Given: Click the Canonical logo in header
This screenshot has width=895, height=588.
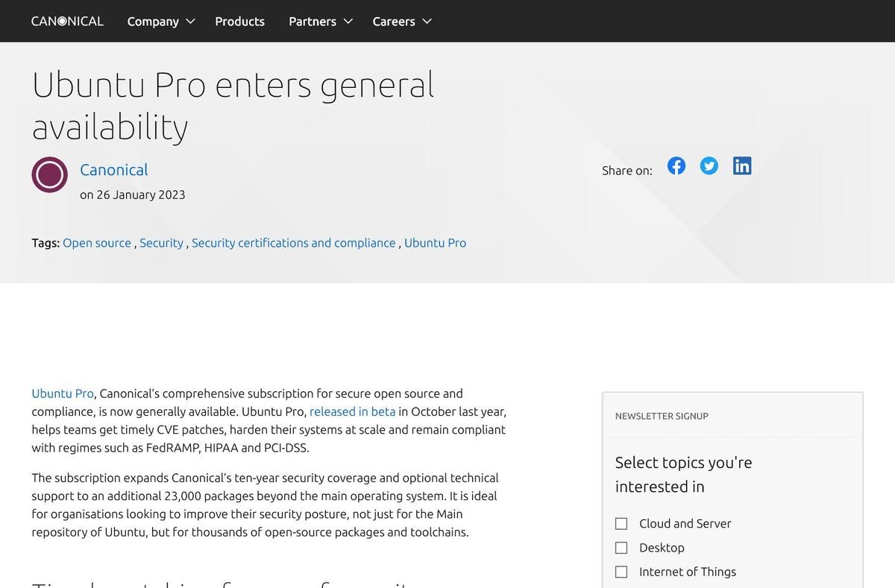Looking at the screenshot, I should tap(67, 21).
